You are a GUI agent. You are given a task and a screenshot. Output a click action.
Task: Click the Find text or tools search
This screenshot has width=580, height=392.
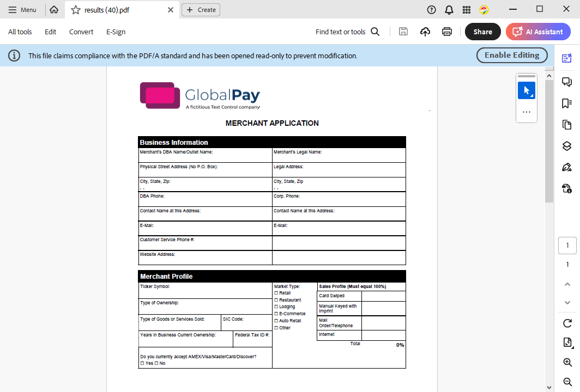click(x=340, y=32)
